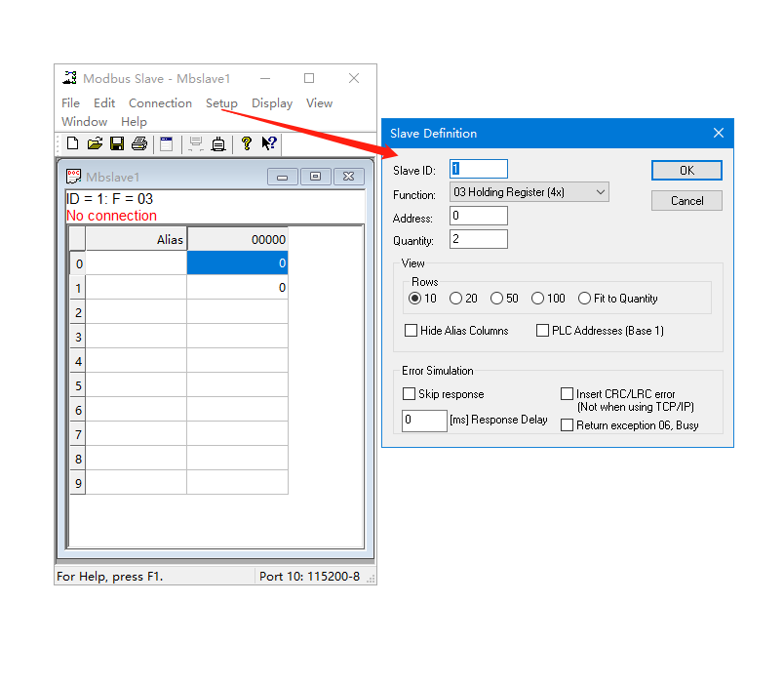Click the Address input field

coord(479,216)
